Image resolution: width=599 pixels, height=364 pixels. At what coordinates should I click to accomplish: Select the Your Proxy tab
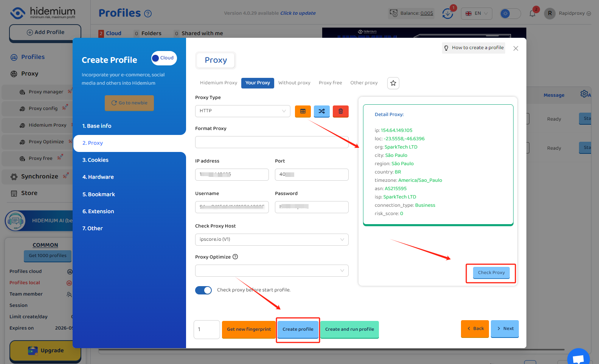click(258, 83)
